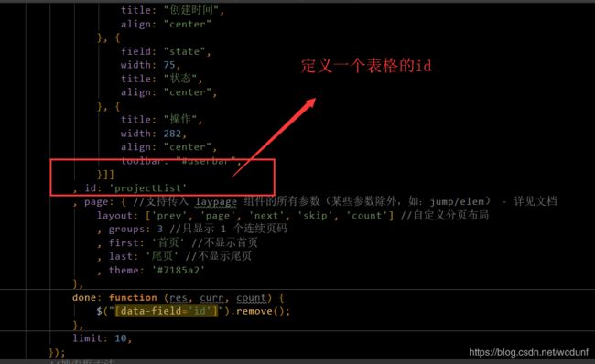
Task: Click the done: key before function
Action: tap(84, 297)
